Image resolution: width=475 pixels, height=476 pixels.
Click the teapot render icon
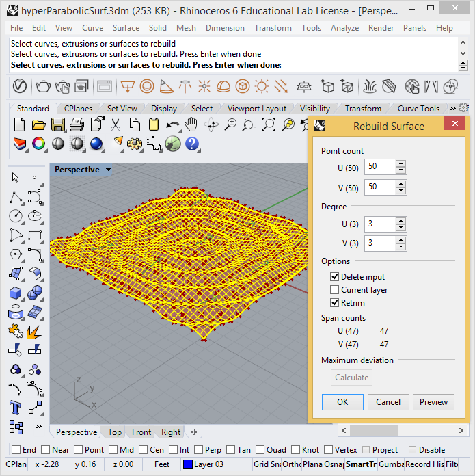(x=43, y=87)
